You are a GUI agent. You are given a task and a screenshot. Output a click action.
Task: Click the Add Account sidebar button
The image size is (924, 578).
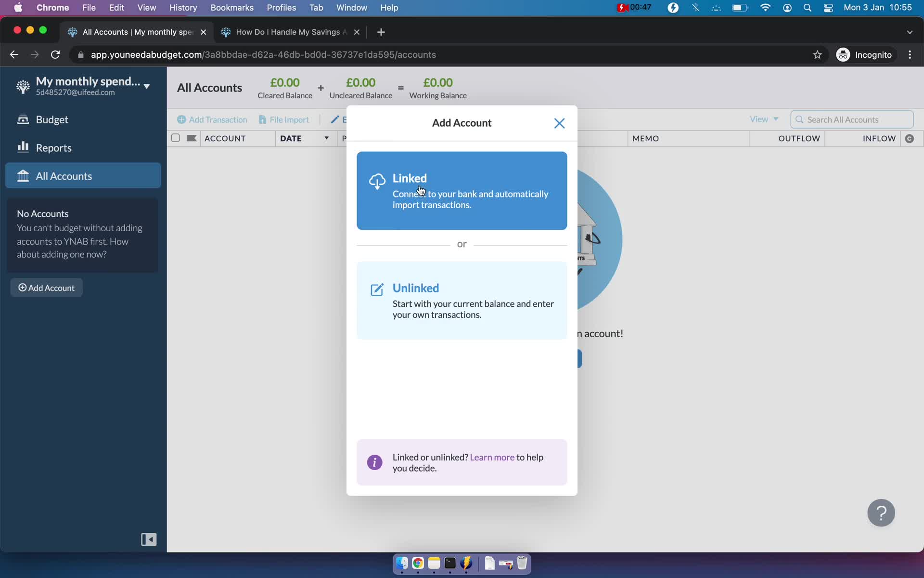pyautogui.click(x=47, y=288)
